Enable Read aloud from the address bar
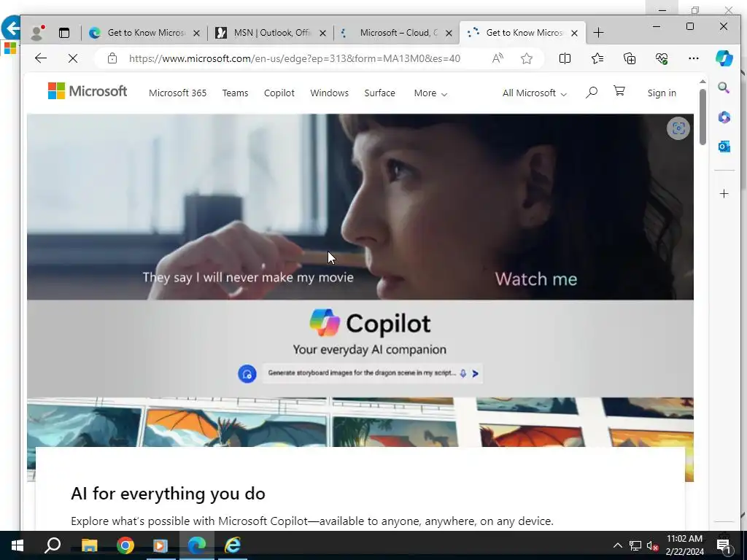747x560 pixels. point(498,58)
